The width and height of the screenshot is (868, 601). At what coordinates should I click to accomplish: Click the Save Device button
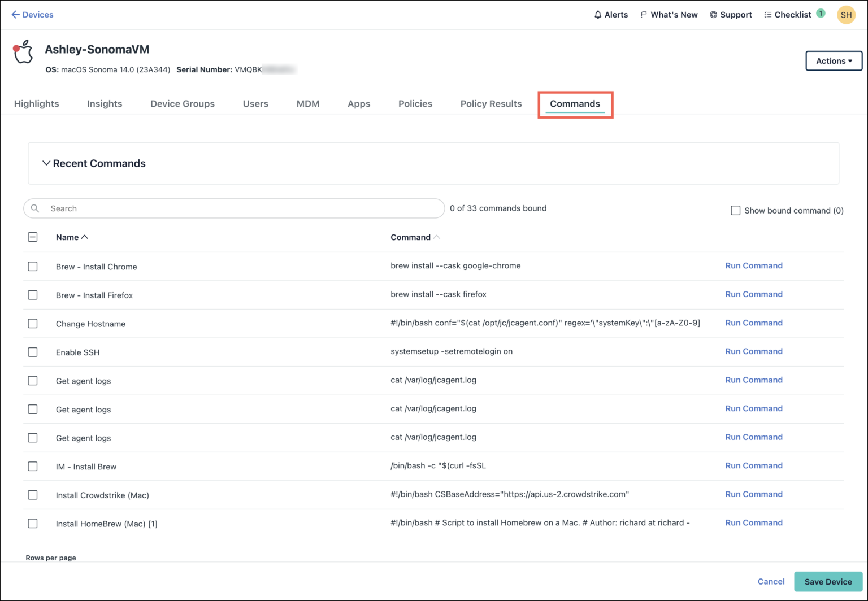(828, 581)
